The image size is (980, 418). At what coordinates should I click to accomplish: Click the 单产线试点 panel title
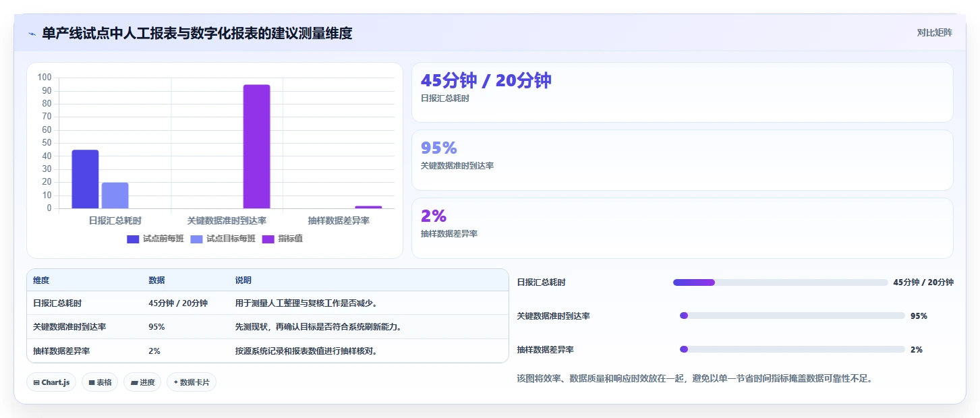[197, 33]
